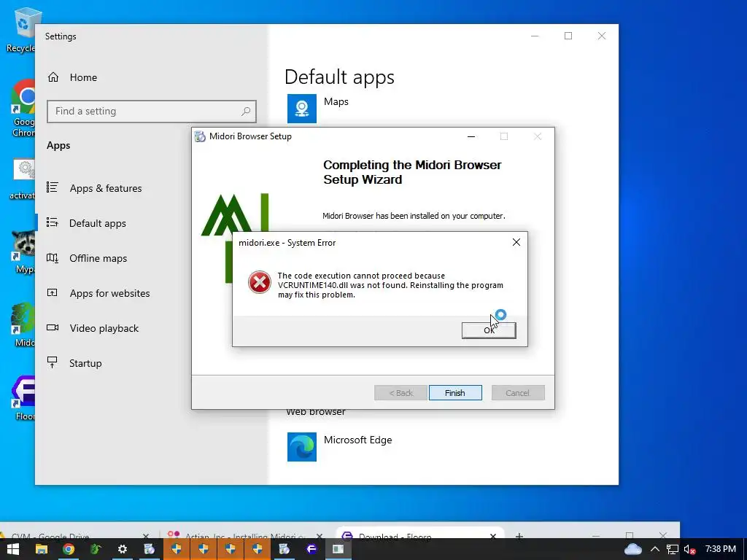The height and width of the screenshot is (560, 747).
Task: Click the Back button in Midori Setup
Action: (x=400, y=393)
